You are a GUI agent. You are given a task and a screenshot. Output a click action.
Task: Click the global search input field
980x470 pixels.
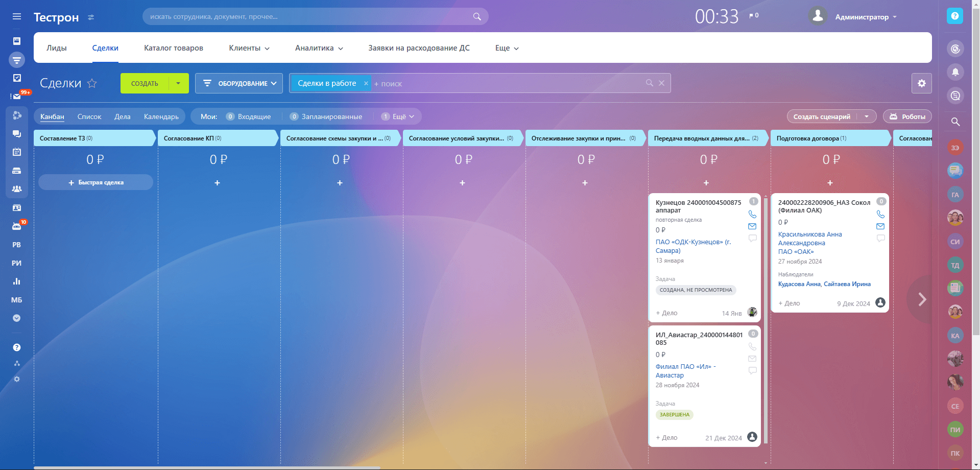tap(309, 16)
